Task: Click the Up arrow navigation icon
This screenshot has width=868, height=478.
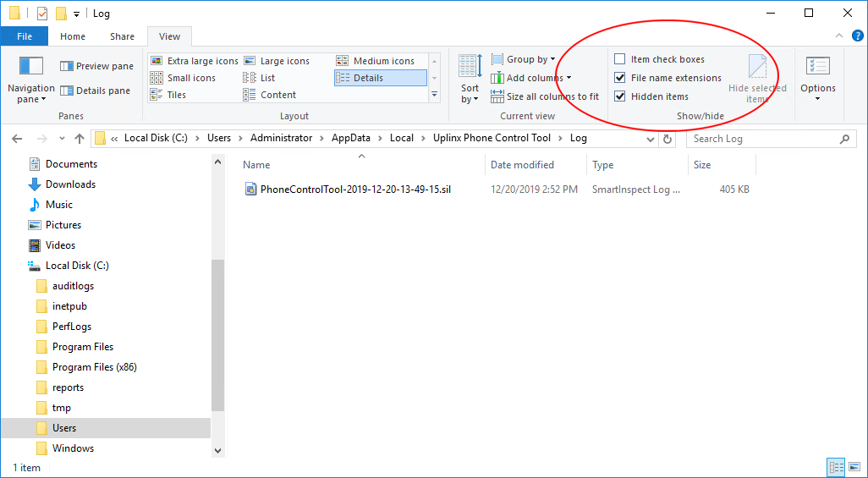Action: tap(80, 139)
